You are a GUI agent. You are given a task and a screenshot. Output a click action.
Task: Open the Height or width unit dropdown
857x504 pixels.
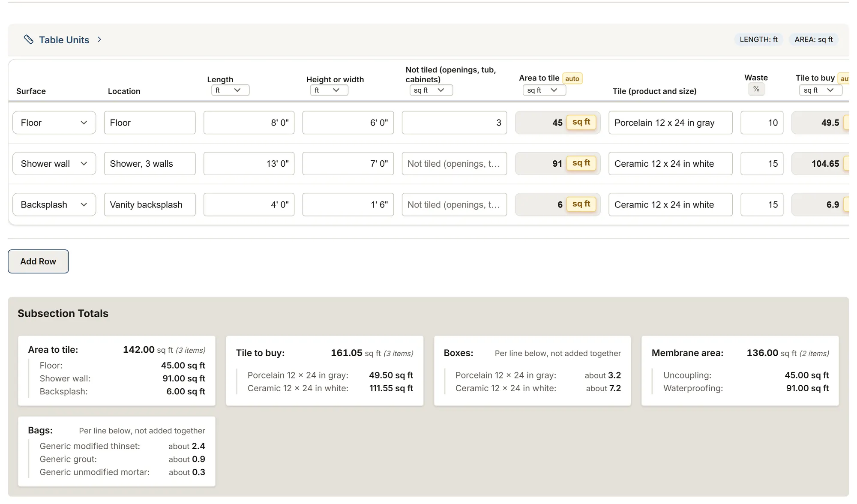329,90
